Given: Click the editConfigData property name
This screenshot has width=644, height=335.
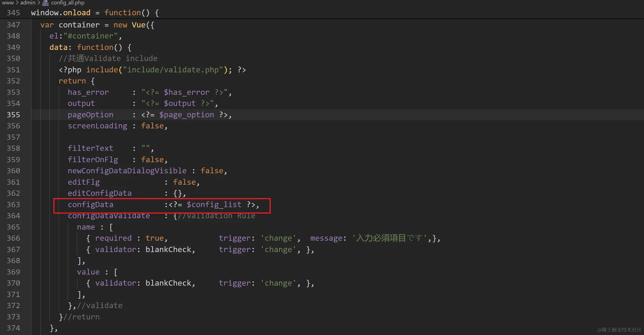Looking at the screenshot, I should coord(100,193).
